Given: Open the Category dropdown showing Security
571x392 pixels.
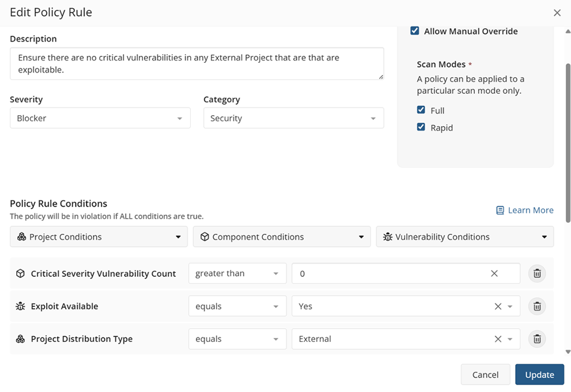Looking at the screenshot, I should pyautogui.click(x=293, y=118).
